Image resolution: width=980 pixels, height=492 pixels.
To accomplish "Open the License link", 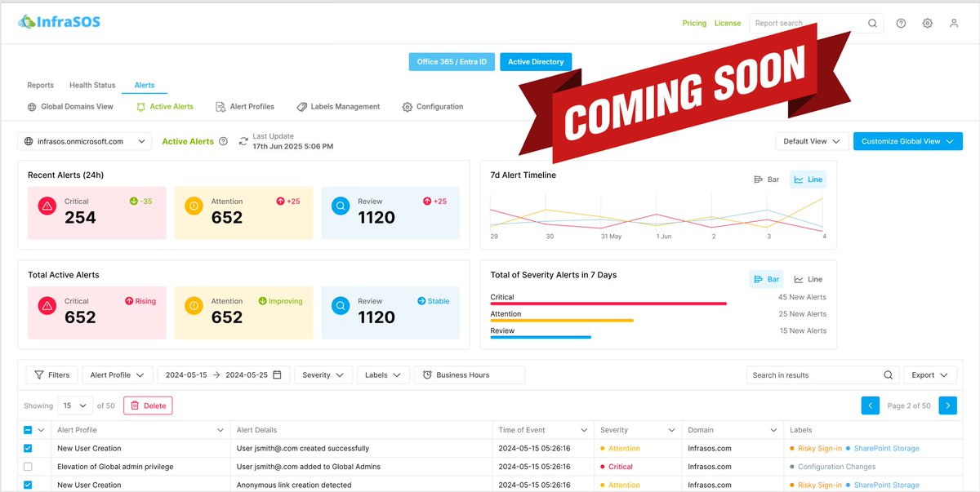I will (728, 24).
